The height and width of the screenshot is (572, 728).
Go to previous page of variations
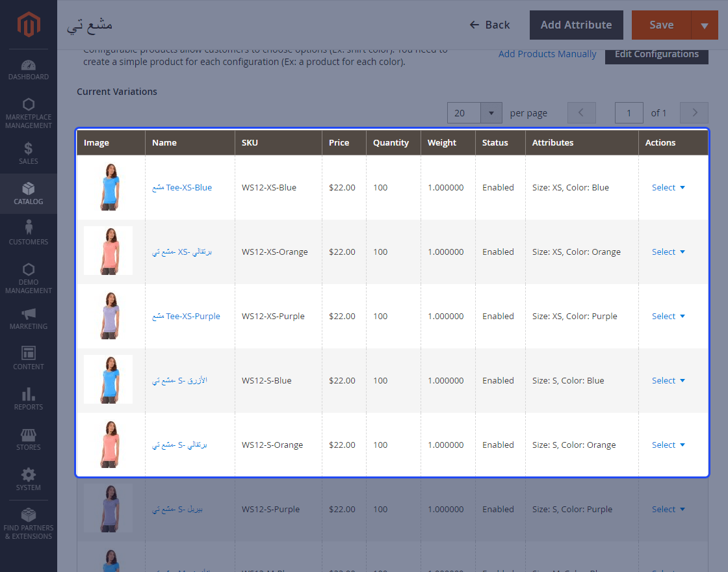(581, 113)
